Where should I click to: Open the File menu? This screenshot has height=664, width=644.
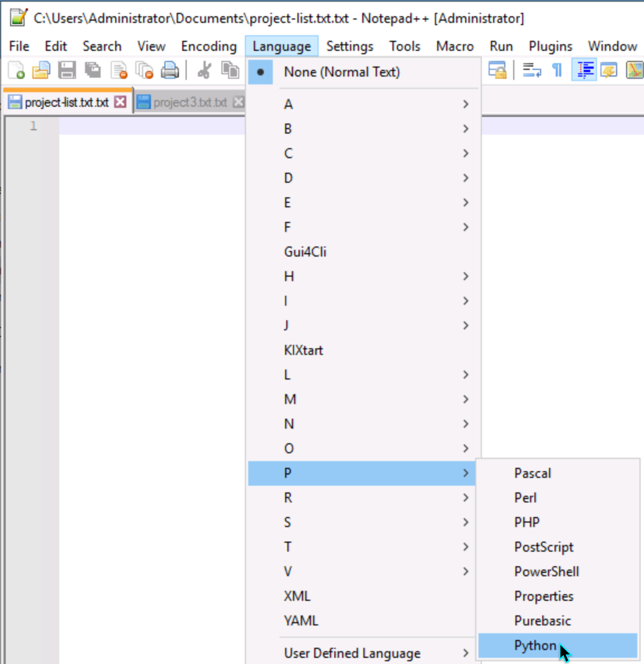pyautogui.click(x=19, y=46)
